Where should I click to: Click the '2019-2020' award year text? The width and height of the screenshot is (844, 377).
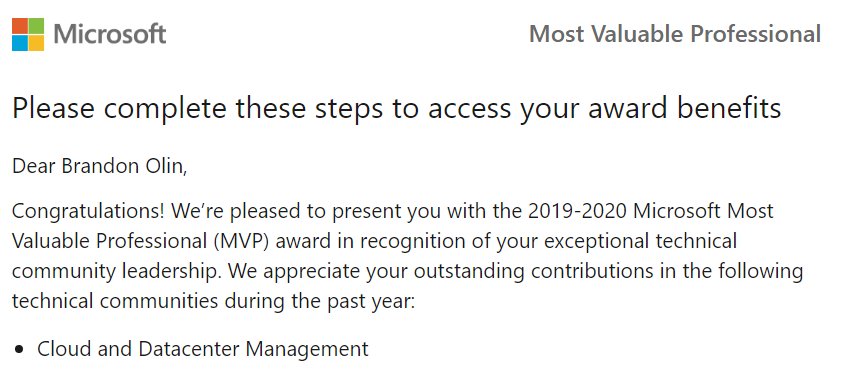tap(577, 211)
